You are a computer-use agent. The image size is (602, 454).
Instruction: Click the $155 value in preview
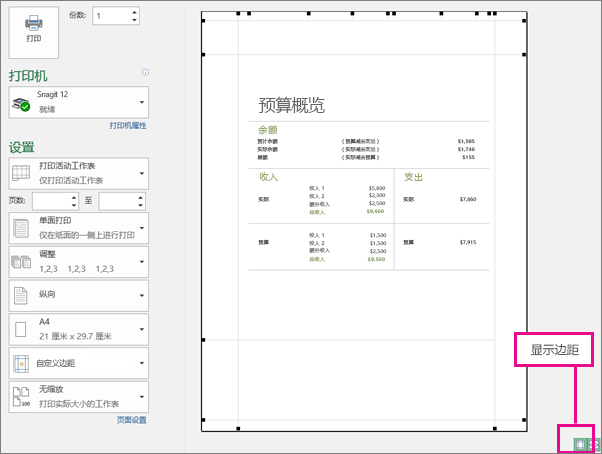(468, 157)
